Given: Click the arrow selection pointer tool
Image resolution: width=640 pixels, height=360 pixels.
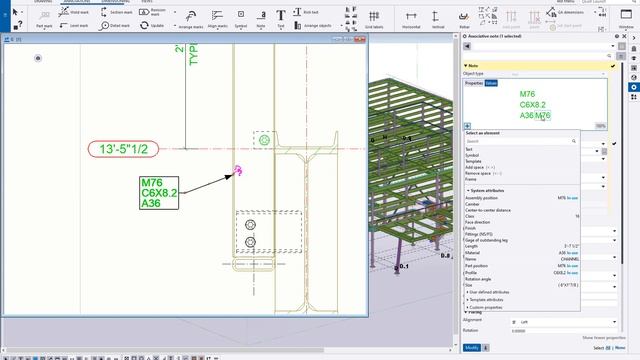Looking at the screenshot, I should click(16, 12).
